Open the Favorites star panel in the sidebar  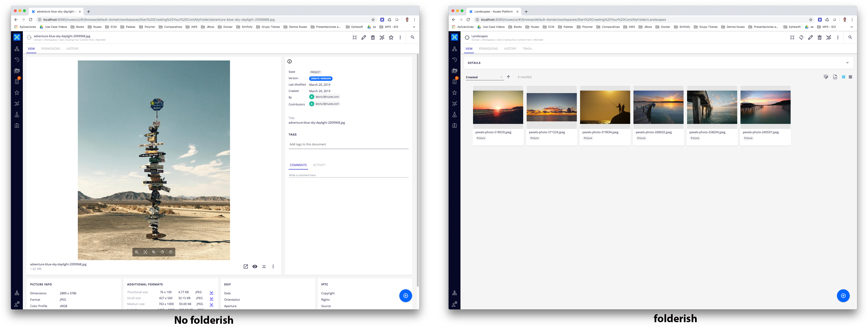[17, 92]
